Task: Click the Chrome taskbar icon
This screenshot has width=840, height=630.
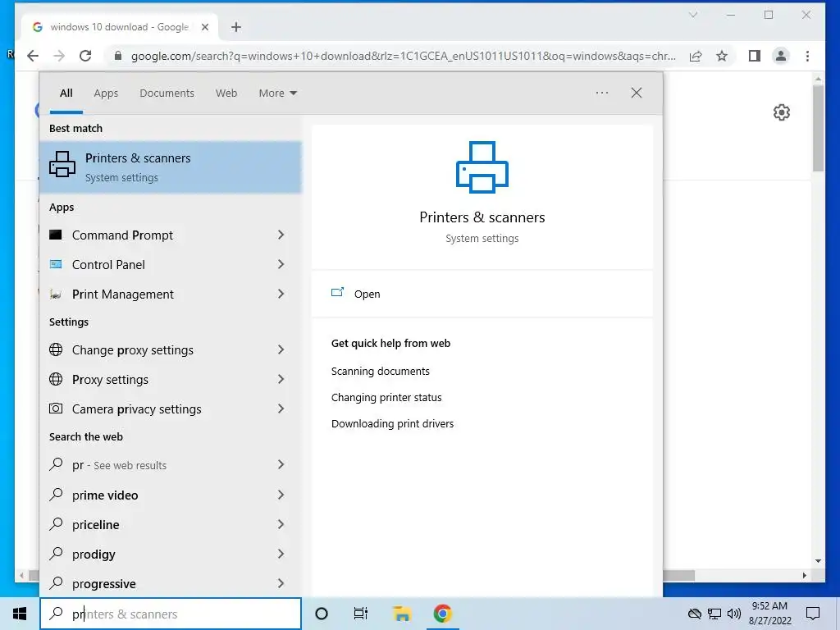Action: click(x=442, y=614)
